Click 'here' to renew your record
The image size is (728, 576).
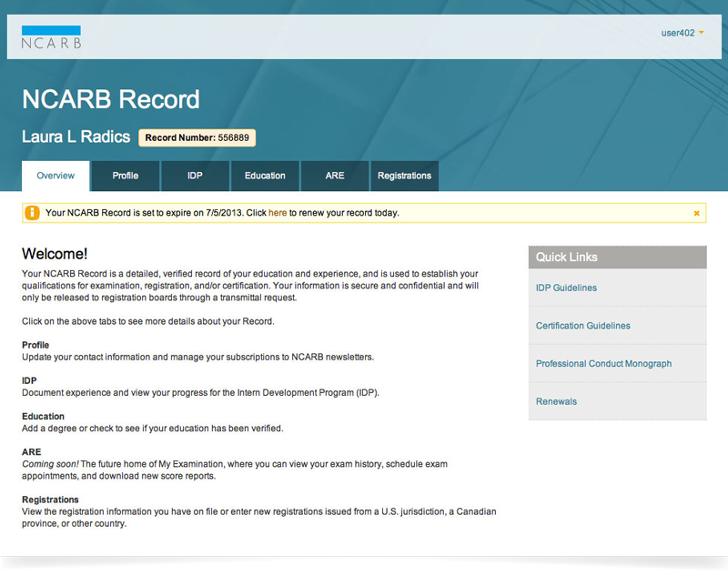tap(278, 213)
